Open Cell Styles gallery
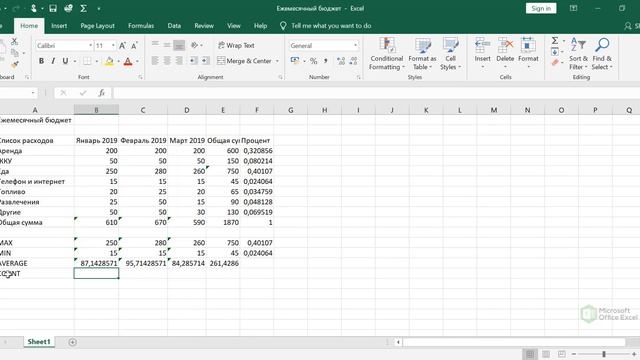The width and height of the screenshot is (640, 360). tap(450, 54)
